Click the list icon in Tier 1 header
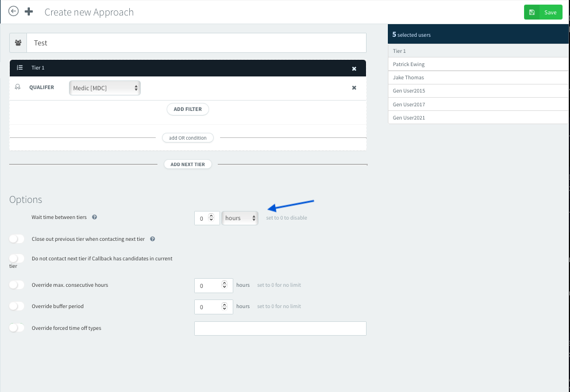This screenshot has width=570, height=392. point(20,68)
